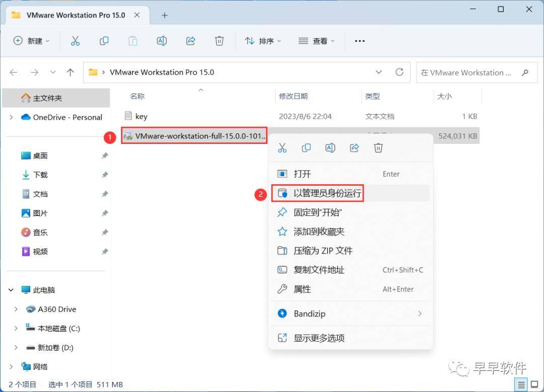The width and height of the screenshot is (544, 392).
Task: Click the context menu Delete icon
Action: coord(378,148)
